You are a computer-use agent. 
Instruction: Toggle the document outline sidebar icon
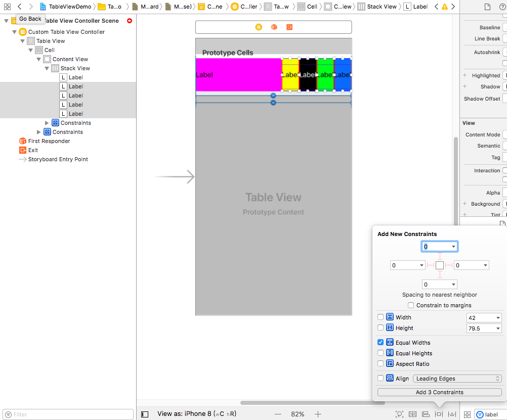145,414
